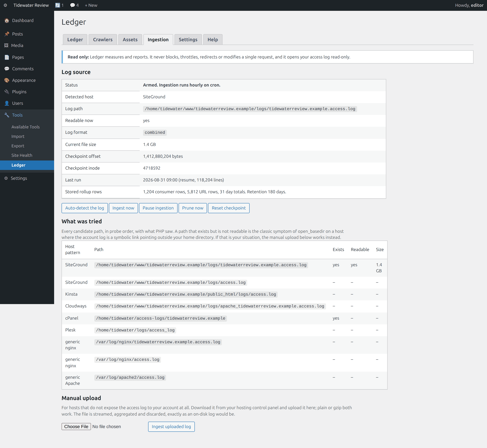The height and width of the screenshot is (448, 487).
Task: Click the Posts pushpin icon
Action: pos(7,34)
